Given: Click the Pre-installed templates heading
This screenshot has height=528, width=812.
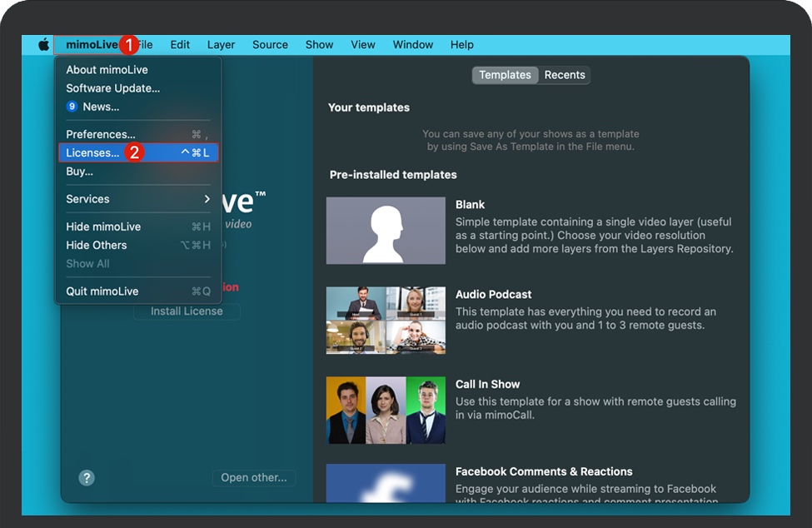Looking at the screenshot, I should click(x=393, y=175).
